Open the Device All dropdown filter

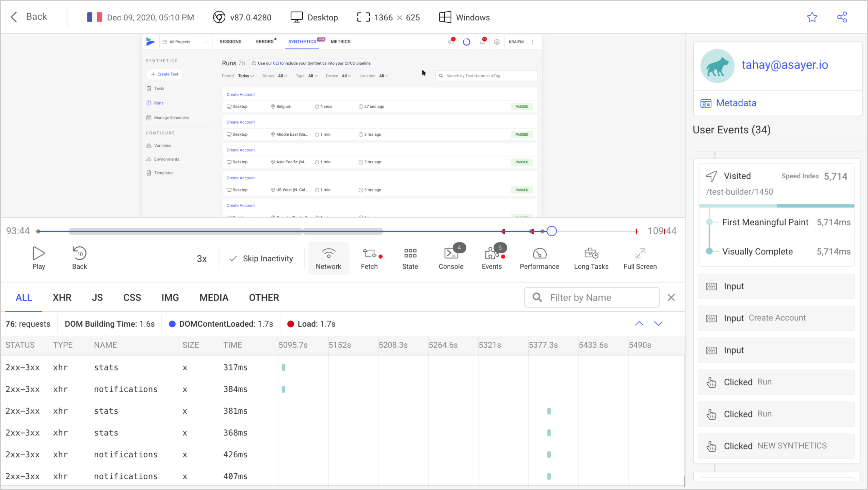click(x=347, y=76)
